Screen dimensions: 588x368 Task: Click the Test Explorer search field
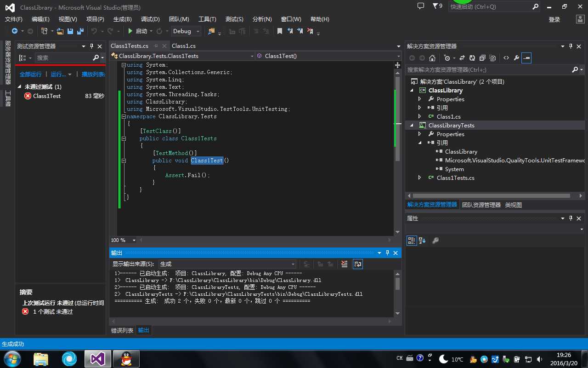tap(63, 58)
